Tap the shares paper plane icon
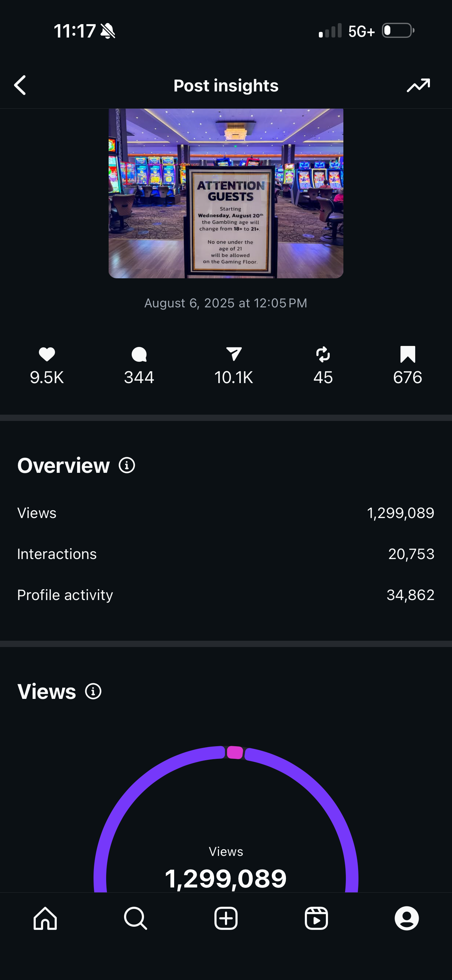452x980 pixels. (234, 354)
